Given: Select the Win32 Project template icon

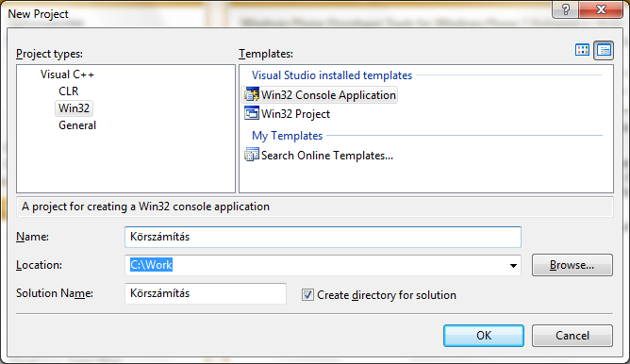Looking at the screenshot, I should 252,114.
